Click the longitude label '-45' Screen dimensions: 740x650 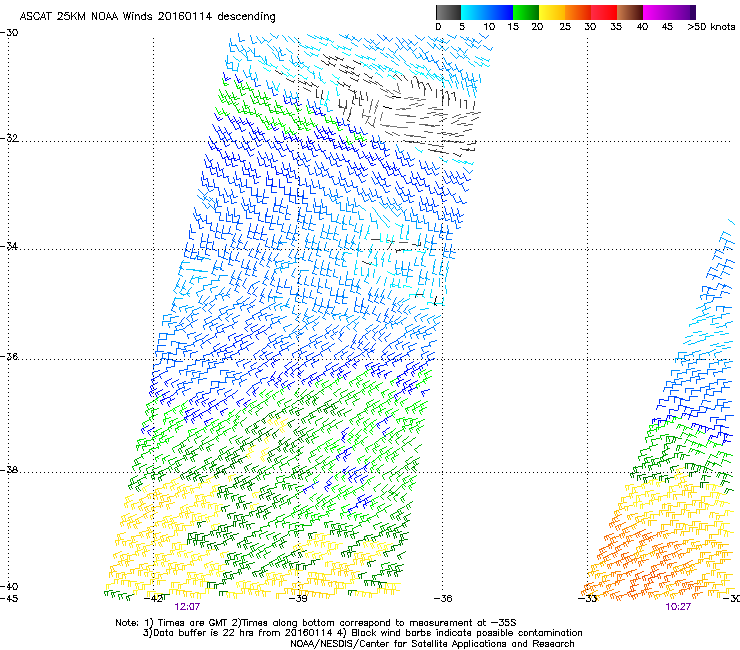[9, 599]
